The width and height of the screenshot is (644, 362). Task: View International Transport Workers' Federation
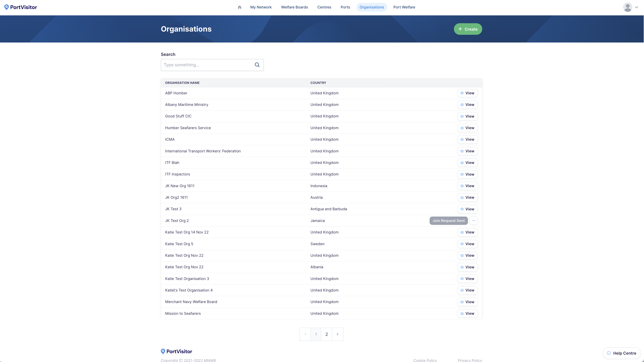(x=467, y=151)
